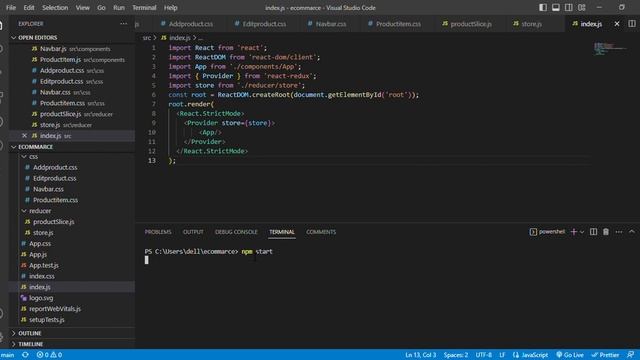Split the terminal pane
This screenshot has width=640, height=360.
coord(593,232)
